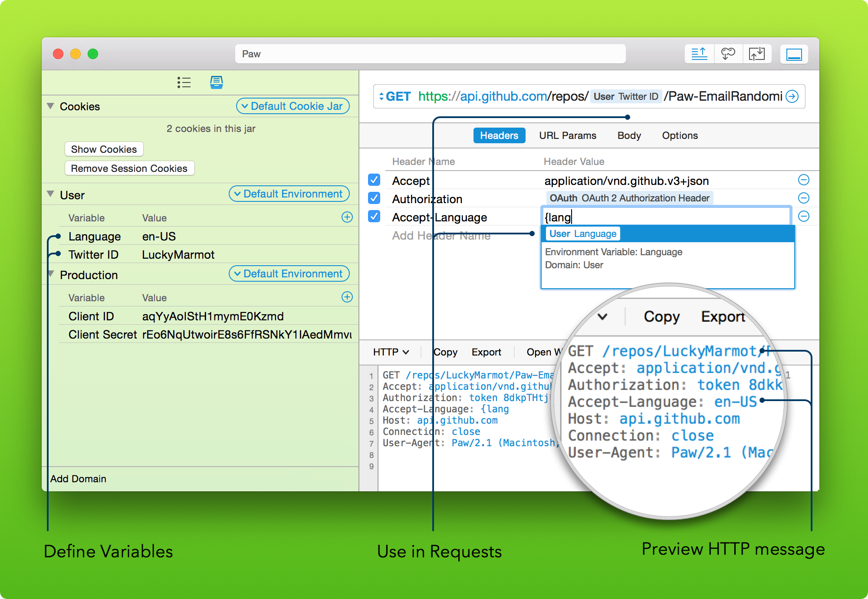Select the Language variable name cell
The width and height of the screenshot is (868, 599).
pyautogui.click(x=95, y=237)
